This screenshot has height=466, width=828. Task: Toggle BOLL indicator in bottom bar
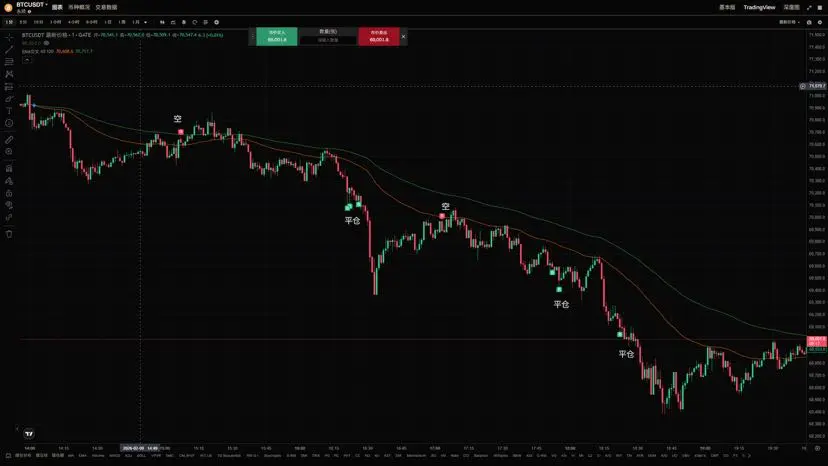coord(141,455)
